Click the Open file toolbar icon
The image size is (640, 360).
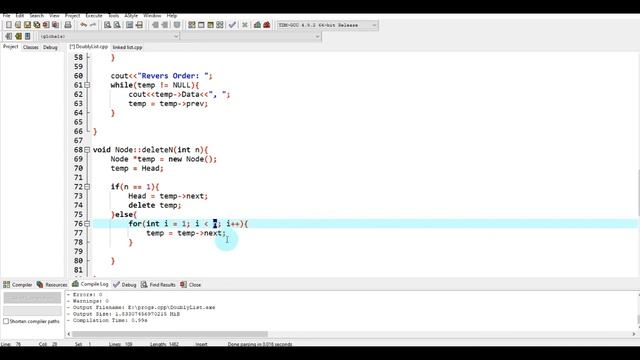pos(18,25)
